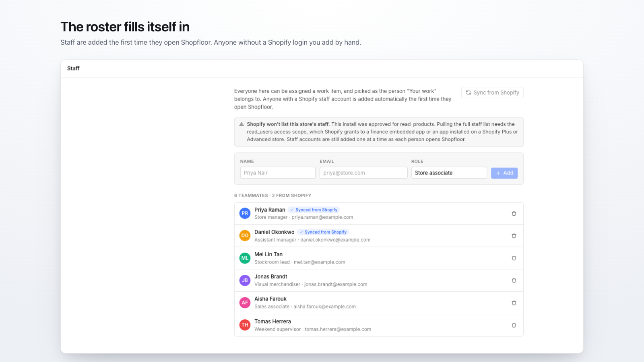Select the Staff panel header
The width and height of the screenshot is (644, 362).
pyautogui.click(x=322, y=68)
